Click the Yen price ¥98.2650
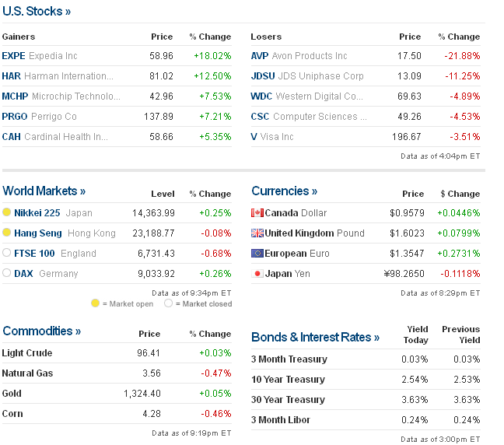 pyautogui.click(x=404, y=274)
